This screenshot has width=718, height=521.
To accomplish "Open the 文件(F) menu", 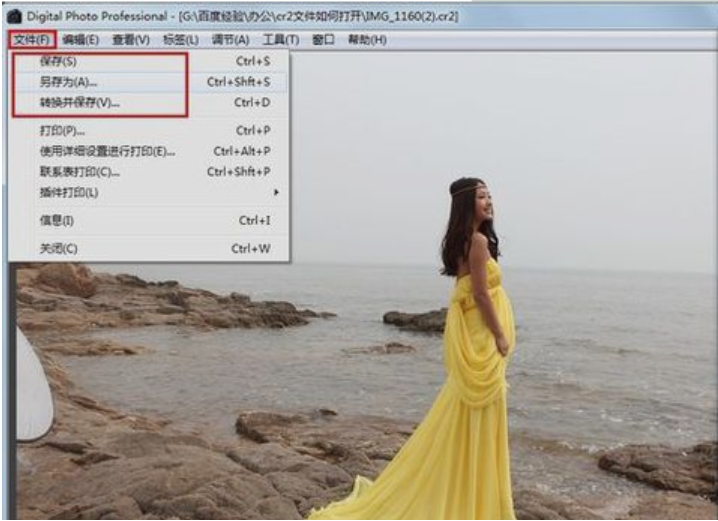I will pyautogui.click(x=32, y=40).
